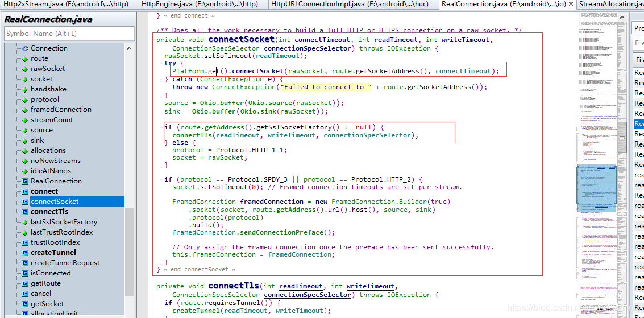644x318 pixels.
Task: Click the green icon beside streamCount
Action: point(24,120)
